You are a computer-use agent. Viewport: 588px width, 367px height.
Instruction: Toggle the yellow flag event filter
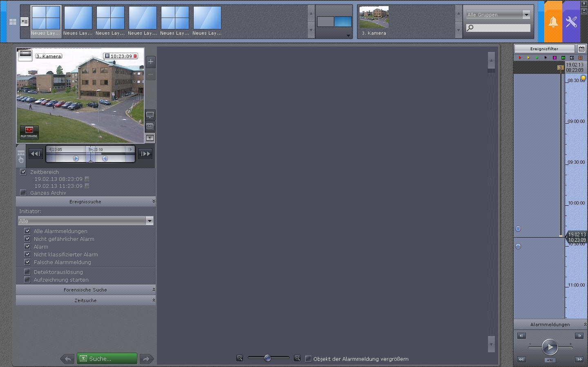pyautogui.click(x=528, y=58)
